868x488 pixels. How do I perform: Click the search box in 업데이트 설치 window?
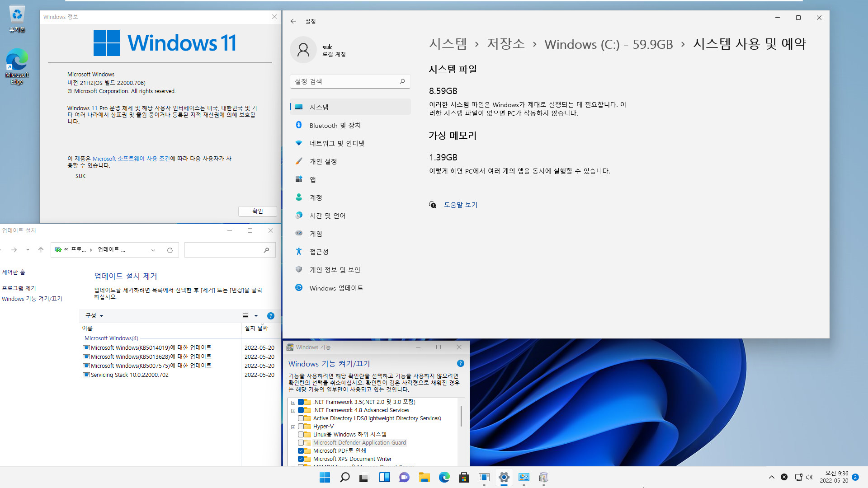click(x=230, y=250)
